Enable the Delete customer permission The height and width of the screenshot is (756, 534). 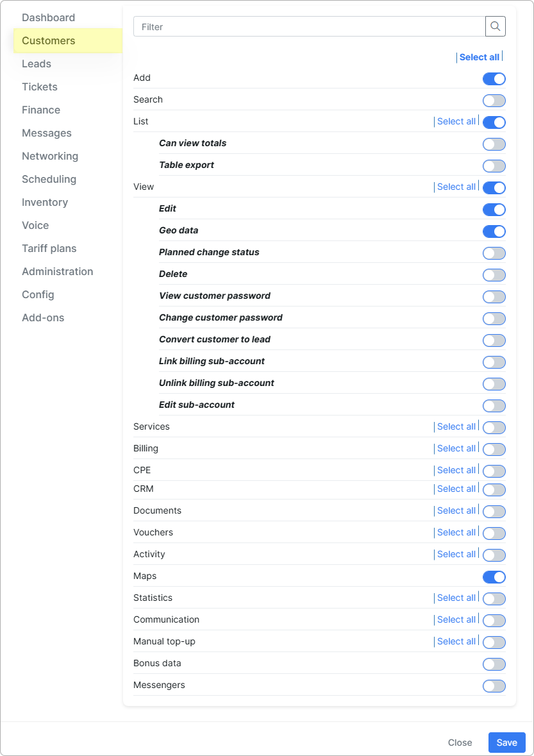(494, 275)
